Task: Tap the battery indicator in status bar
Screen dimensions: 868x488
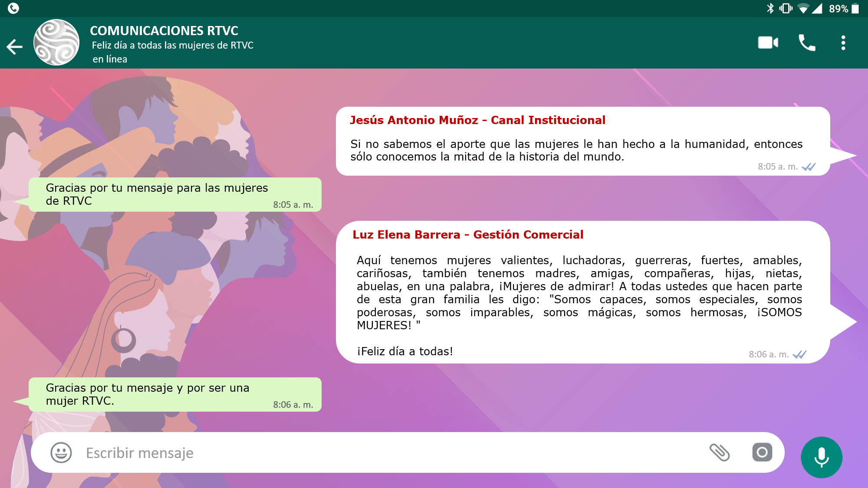Action: coord(855,9)
